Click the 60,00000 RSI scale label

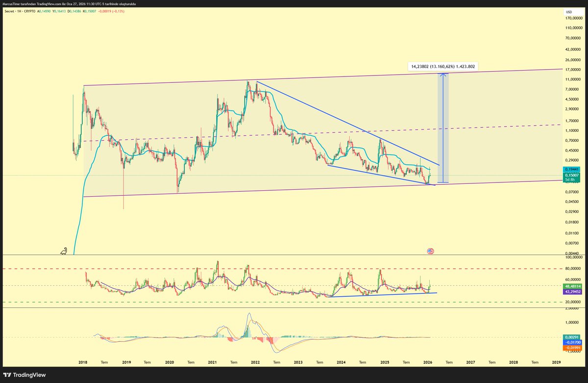click(x=573, y=280)
